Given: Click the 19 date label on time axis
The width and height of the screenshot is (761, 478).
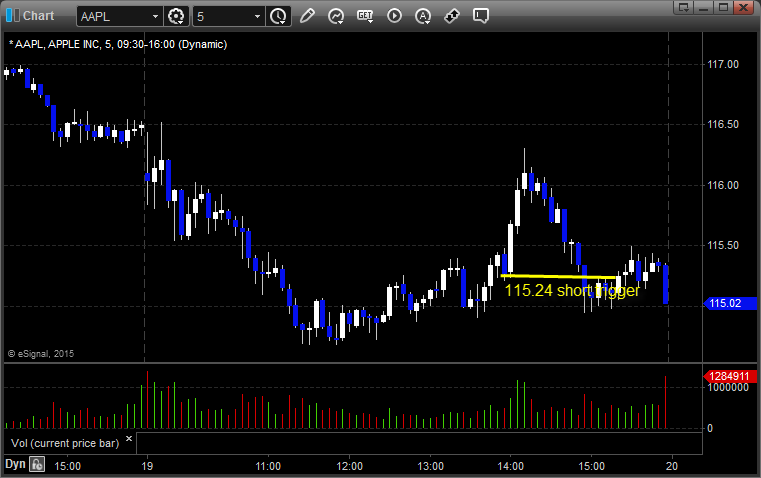Looking at the screenshot, I should 147,466.
